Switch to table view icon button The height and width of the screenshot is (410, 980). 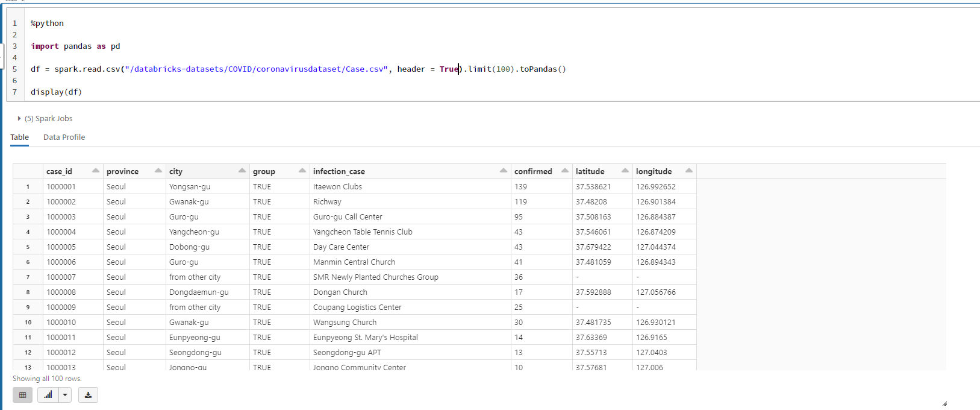(x=22, y=395)
